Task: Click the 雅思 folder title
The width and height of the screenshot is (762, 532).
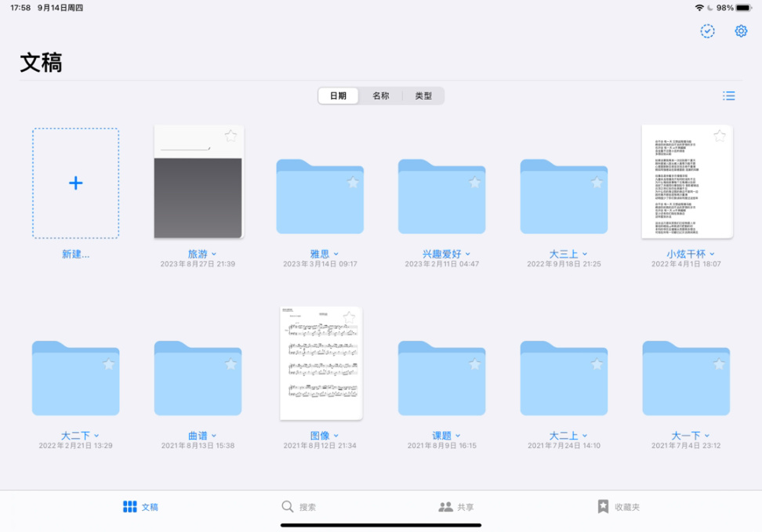Action: [x=320, y=254]
